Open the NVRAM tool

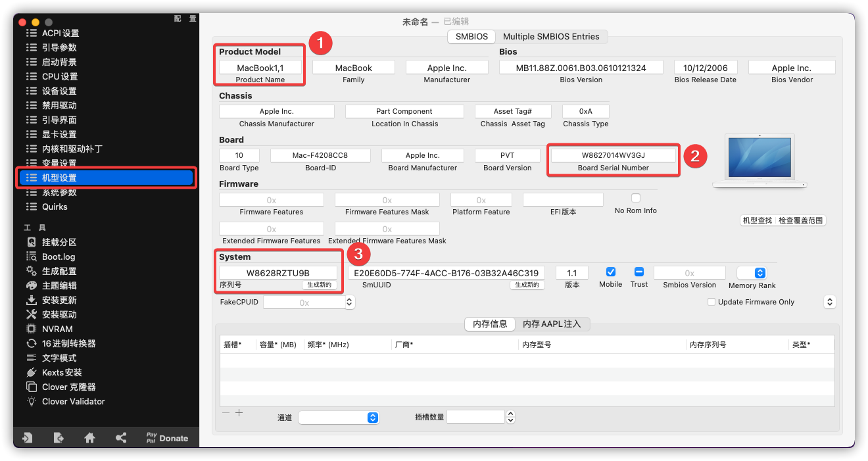[x=57, y=329]
